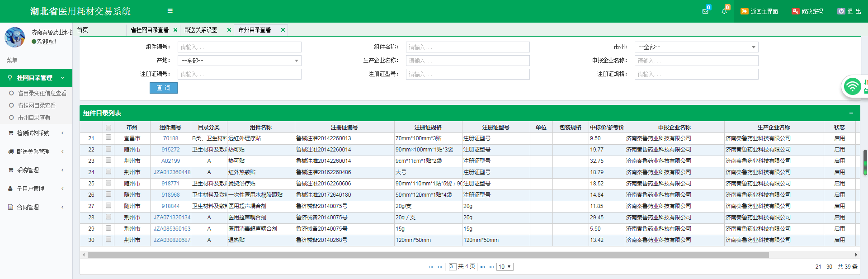Open component number link JZA030820687

[x=172, y=240]
